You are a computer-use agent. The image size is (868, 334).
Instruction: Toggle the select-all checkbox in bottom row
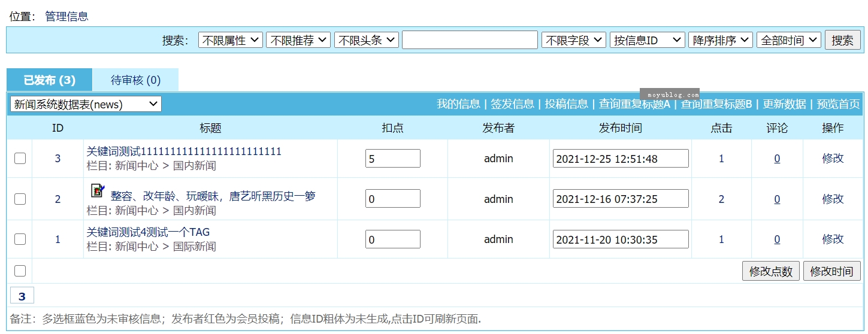[x=20, y=271]
